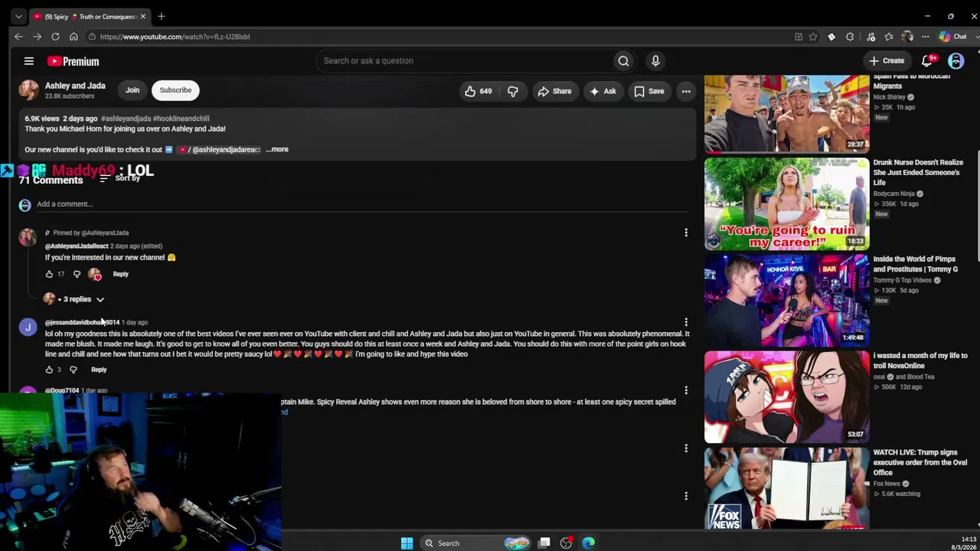Play the Drunk Nurse video thumbnail
980x551 pixels.
tap(787, 204)
